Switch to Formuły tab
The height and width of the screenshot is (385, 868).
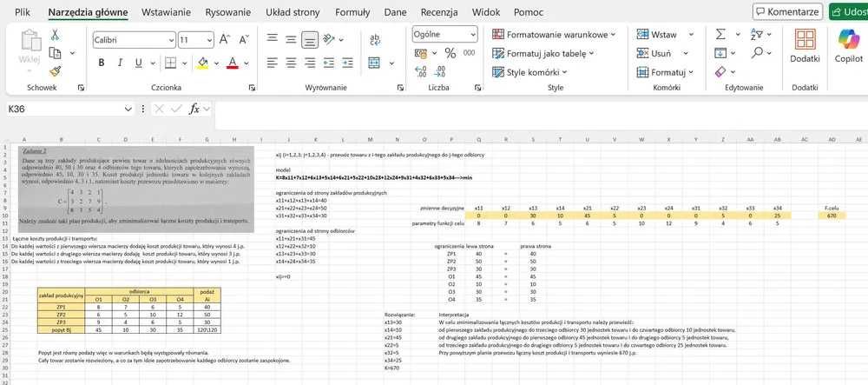pyautogui.click(x=352, y=11)
